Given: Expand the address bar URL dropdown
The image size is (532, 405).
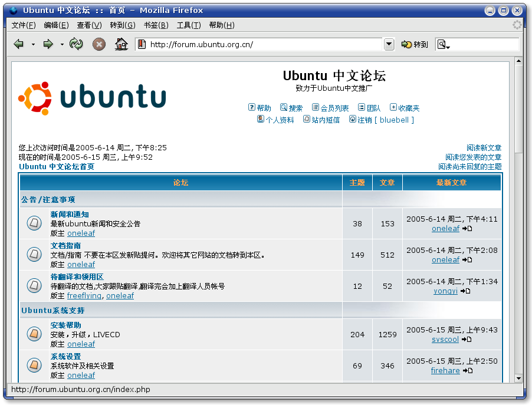Looking at the screenshot, I should click(x=389, y=44).
